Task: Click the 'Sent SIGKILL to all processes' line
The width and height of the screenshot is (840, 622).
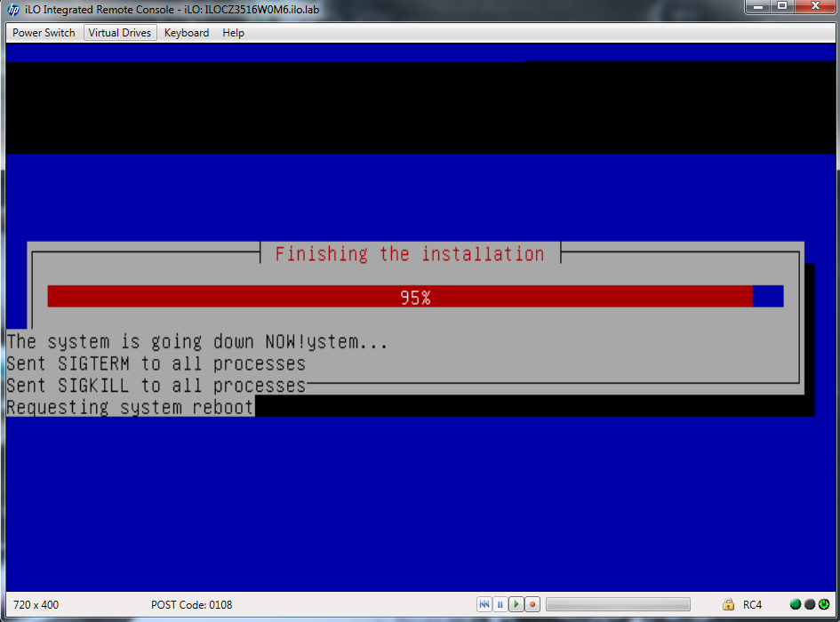Action: (156, 386)
